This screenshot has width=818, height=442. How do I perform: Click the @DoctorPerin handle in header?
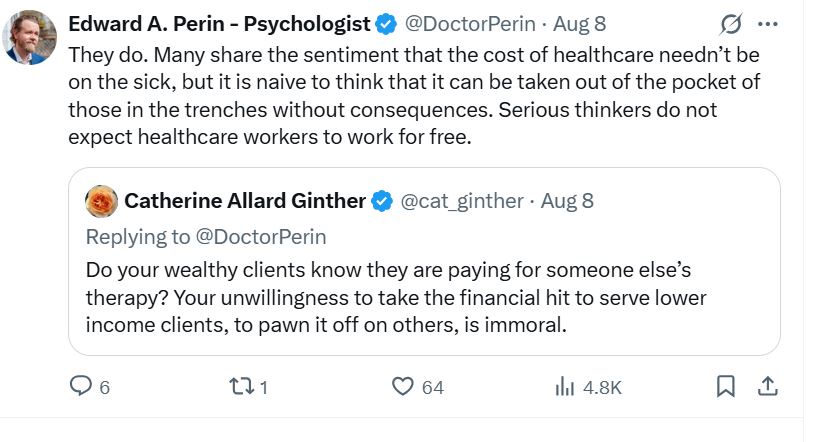[x=469, y=23]
